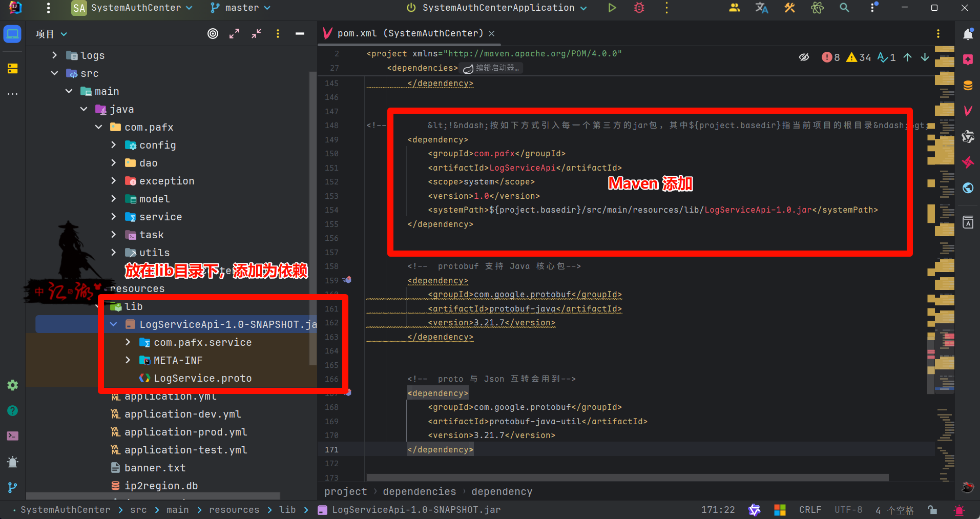Open the Terminal tool window

click(12, 436)
